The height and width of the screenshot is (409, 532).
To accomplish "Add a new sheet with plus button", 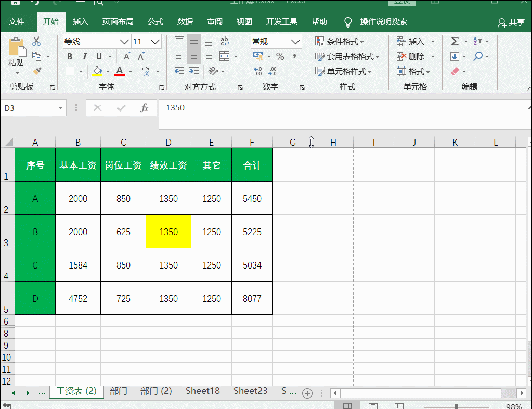I will (307, 393).
